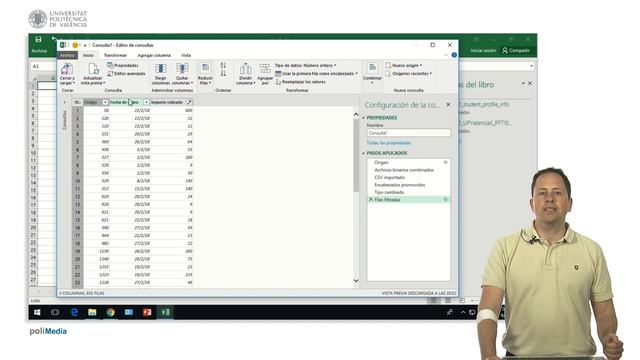Collapse the PROPIEDADES section
Image resolution: width=640 pixels, height=360 pixels.
pyautogui.click(x=363, y=118)
